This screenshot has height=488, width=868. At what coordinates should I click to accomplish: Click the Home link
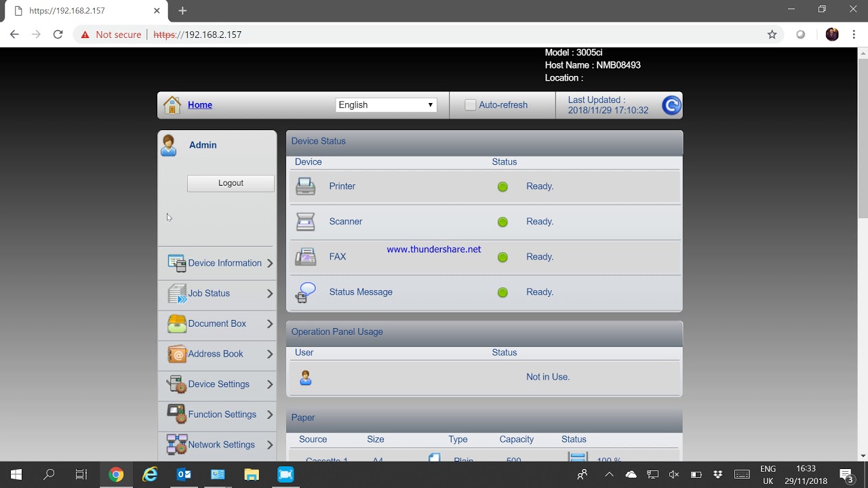[200, 105]
